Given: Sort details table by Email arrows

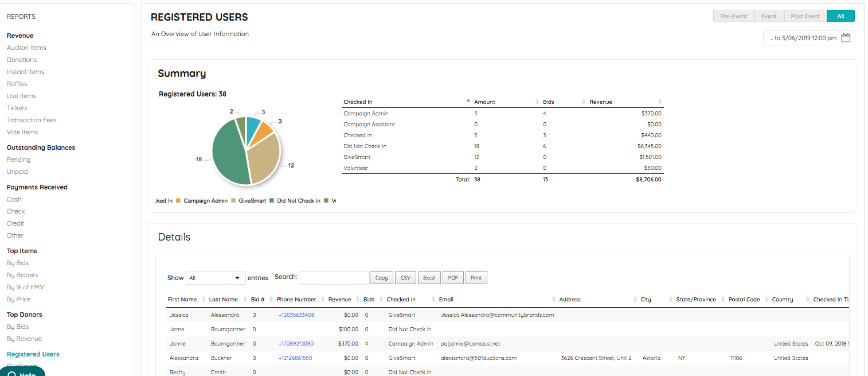Looking at the screenshot, I should 554,300.
